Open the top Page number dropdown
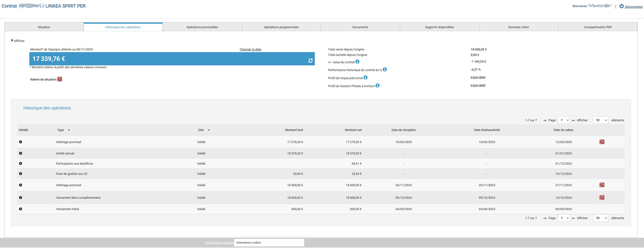This screenshot has width=644, height=248. tap(564, 120)
